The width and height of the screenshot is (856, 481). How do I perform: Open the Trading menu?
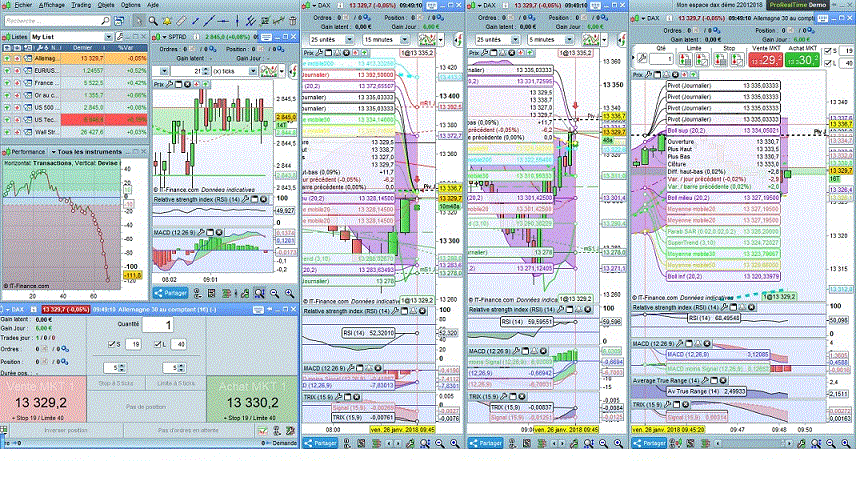pyautogui.click(x=81, y=5)
